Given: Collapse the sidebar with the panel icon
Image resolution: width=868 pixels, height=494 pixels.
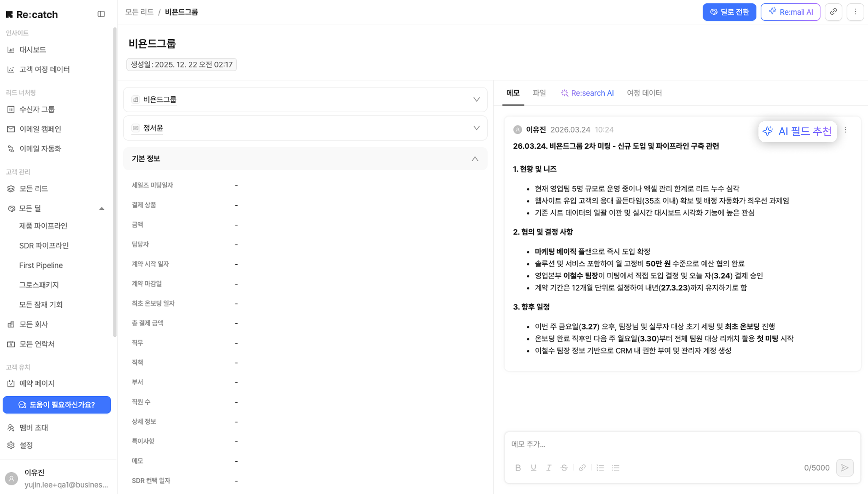Looking at the screenshot, I should [101, 14].
